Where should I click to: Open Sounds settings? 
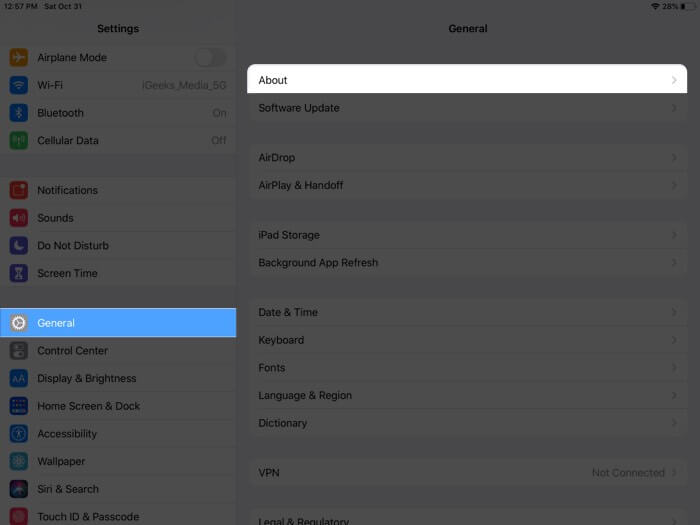tap(118, 218)
